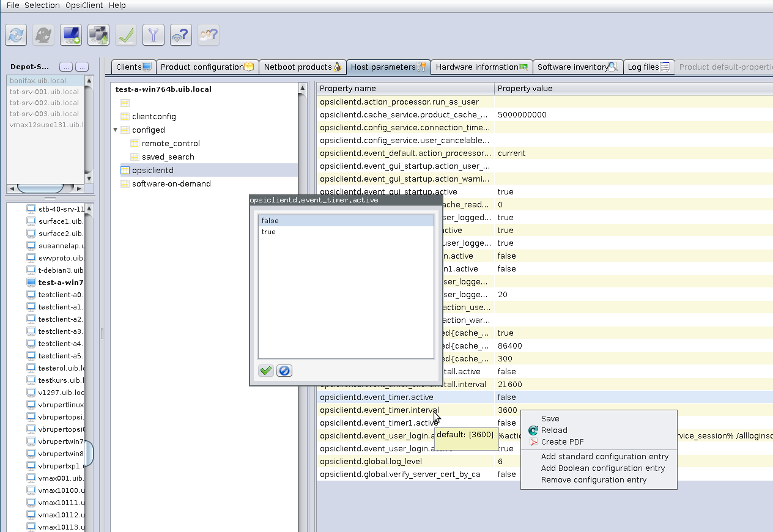Click opsiclientd.action_processor.run_as_user row

[544, 102]
